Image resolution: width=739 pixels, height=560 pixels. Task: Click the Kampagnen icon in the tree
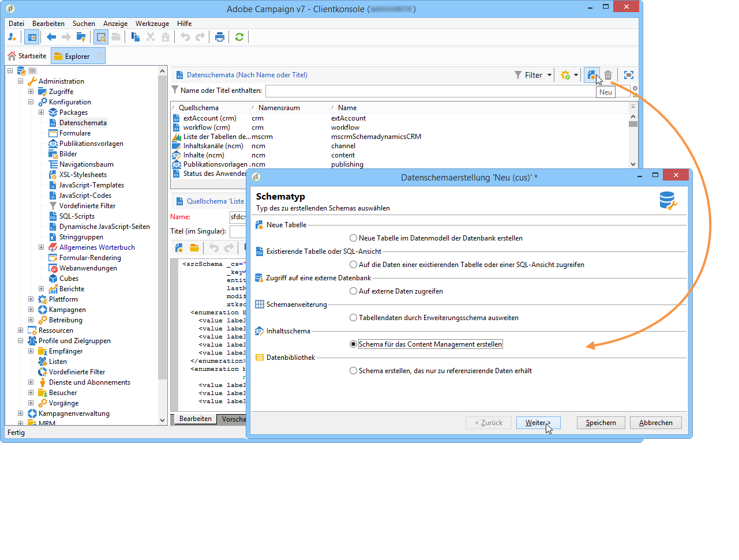point(43,310)
